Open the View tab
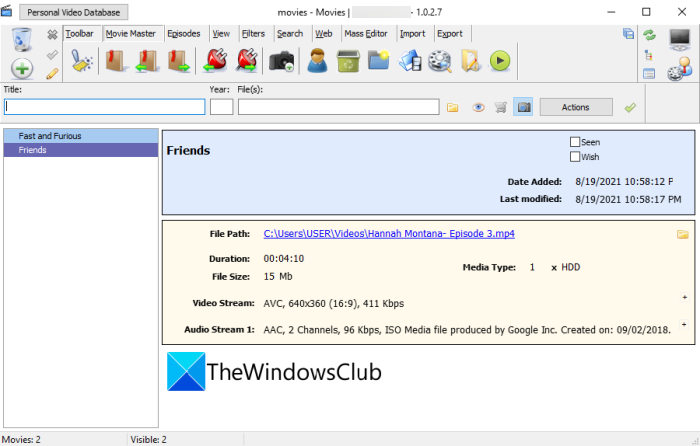Screen dimensions: 700x446 point(221,33)
